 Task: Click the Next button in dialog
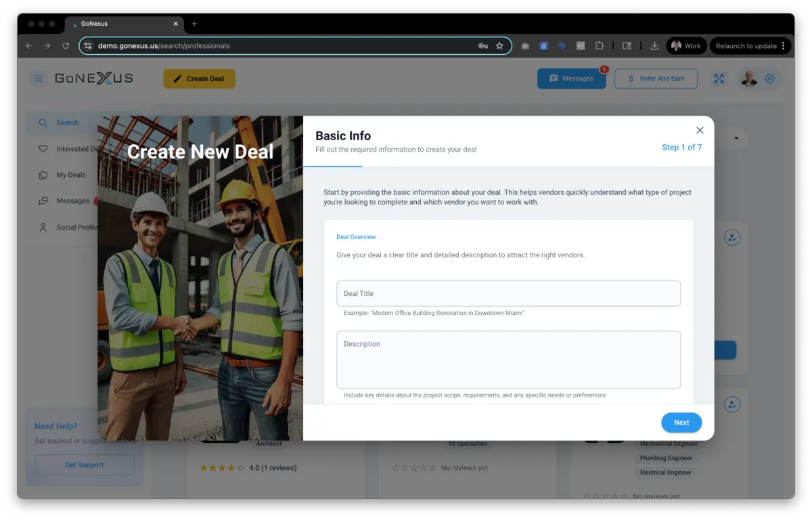tap(681, 422)
